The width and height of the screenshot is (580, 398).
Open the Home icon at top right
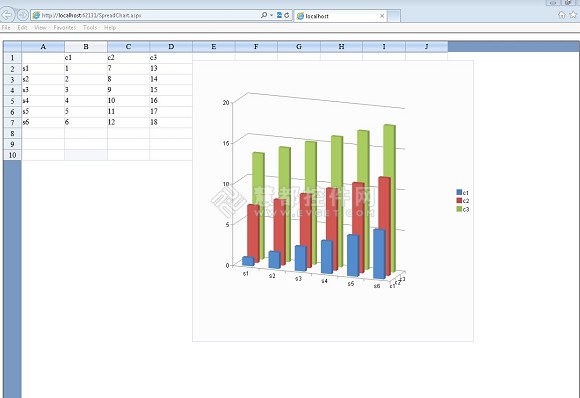tap(562, 15)
